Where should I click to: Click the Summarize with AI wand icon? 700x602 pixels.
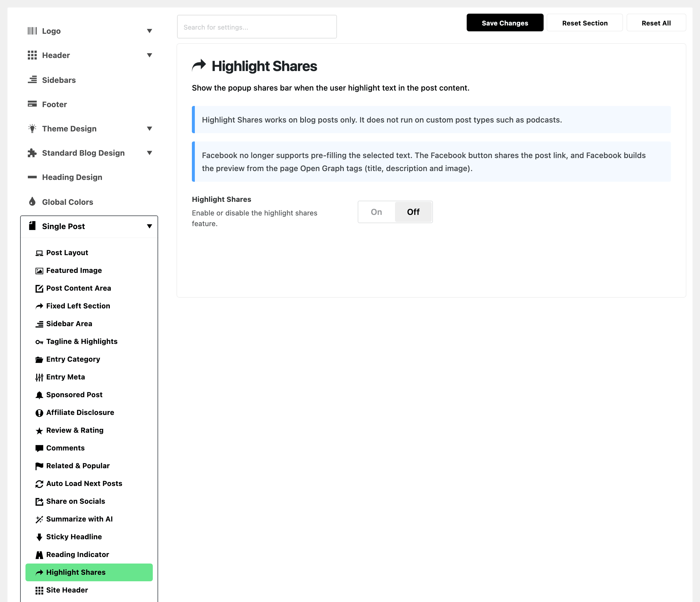39,520
